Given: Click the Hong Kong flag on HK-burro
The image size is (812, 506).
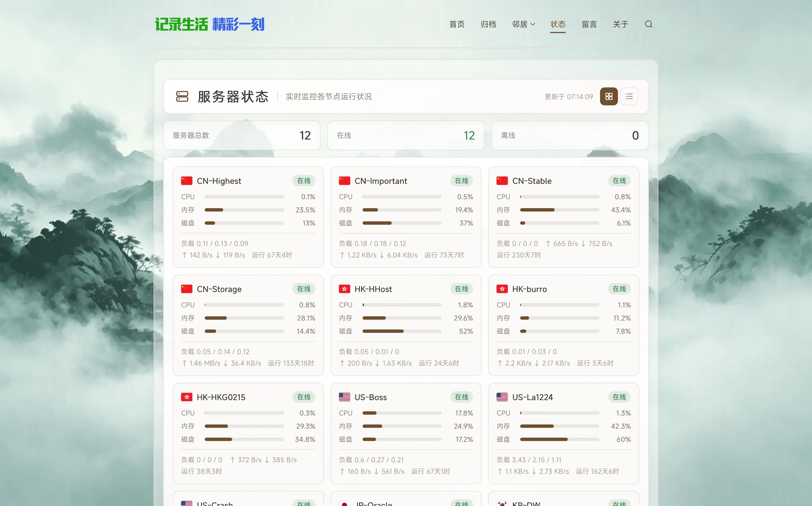Looking at the screenshot, I should pyautogui.click(x=502, y=289).
